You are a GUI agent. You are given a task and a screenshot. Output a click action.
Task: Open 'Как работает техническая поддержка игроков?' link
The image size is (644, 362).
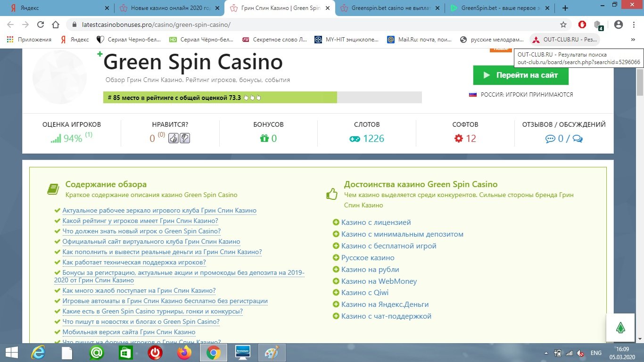click(x=134, y=262)
